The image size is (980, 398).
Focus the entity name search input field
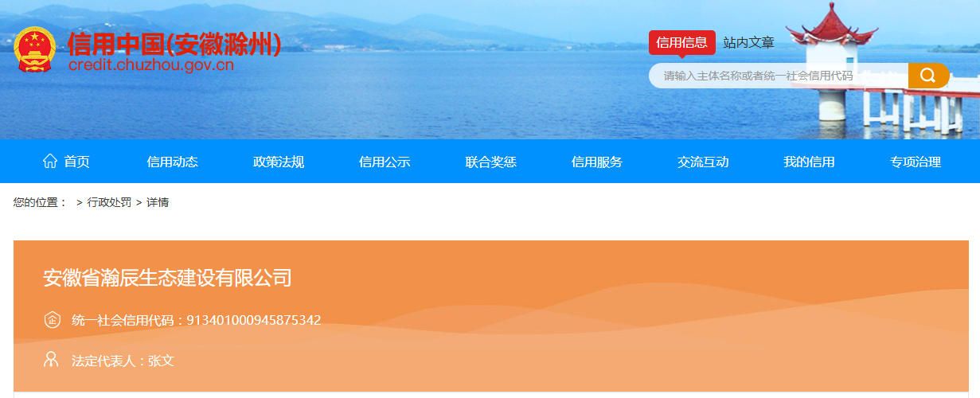(779, 76)
